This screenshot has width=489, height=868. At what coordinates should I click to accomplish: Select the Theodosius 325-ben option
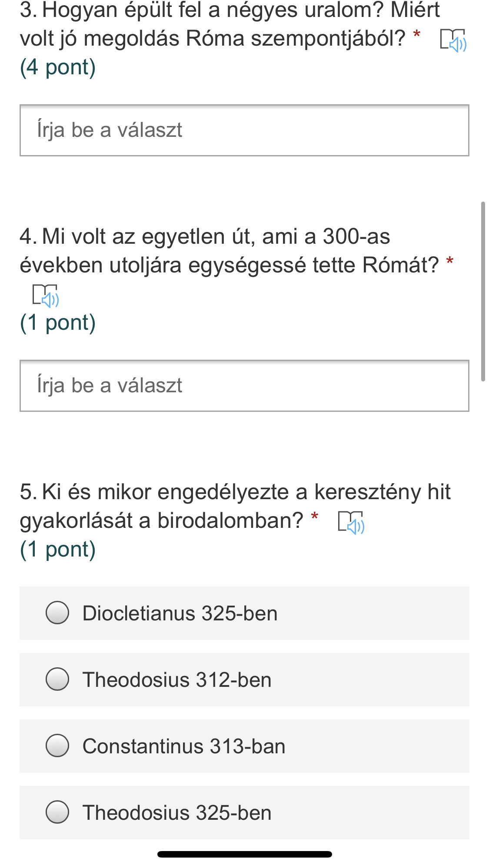point(57,812)
